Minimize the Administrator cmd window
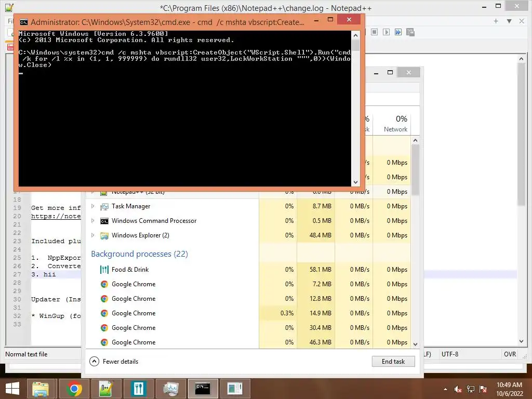 coord(316,20)
